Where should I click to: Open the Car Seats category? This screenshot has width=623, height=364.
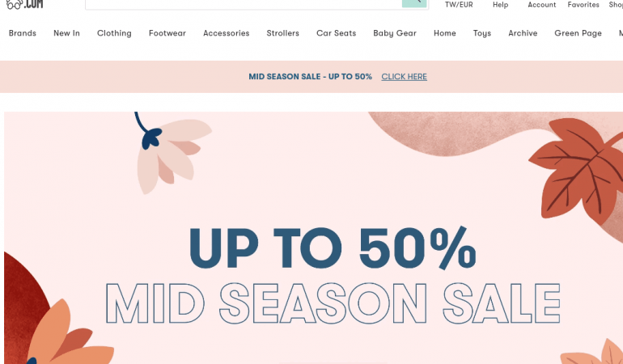(336, 33)
